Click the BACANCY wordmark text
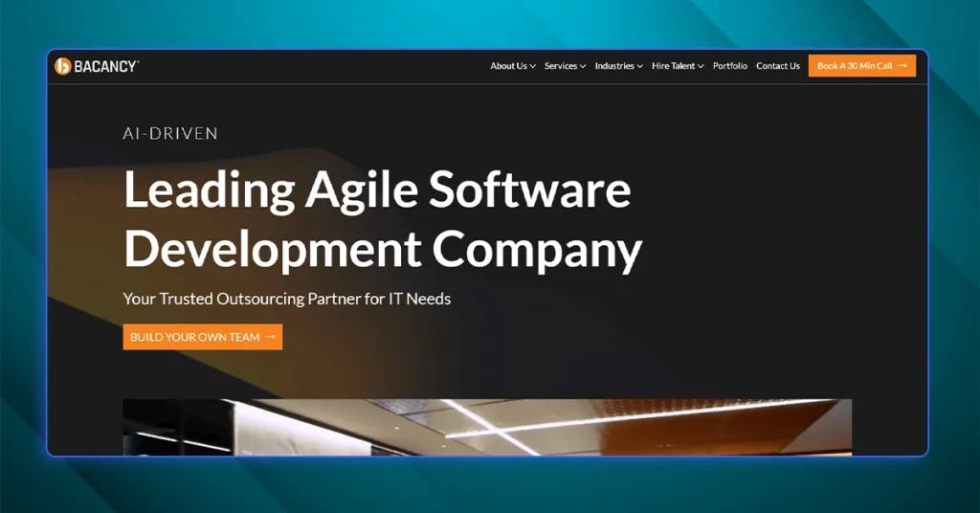The width and height of the screenshot is (980, 513). click(106, 66)
